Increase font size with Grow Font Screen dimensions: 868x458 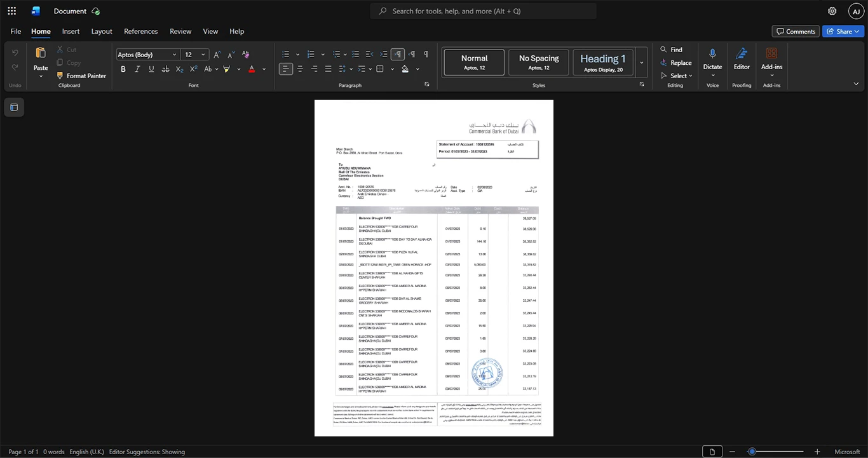217,55
